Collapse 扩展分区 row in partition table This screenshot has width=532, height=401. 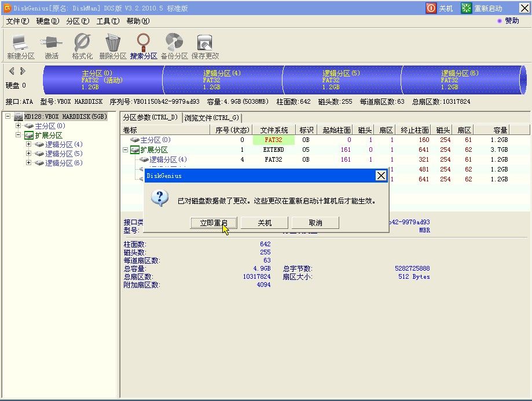coord(125,150)
